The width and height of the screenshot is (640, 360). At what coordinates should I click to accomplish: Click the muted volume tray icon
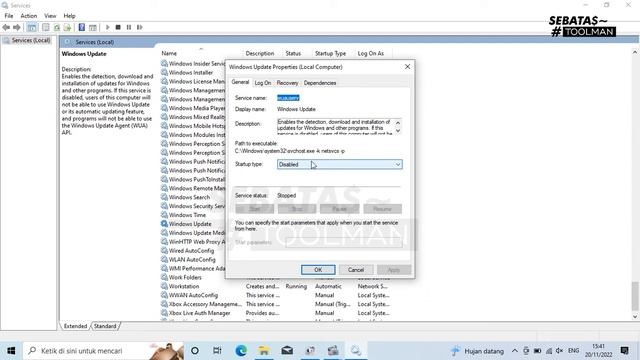click(560, 351)
